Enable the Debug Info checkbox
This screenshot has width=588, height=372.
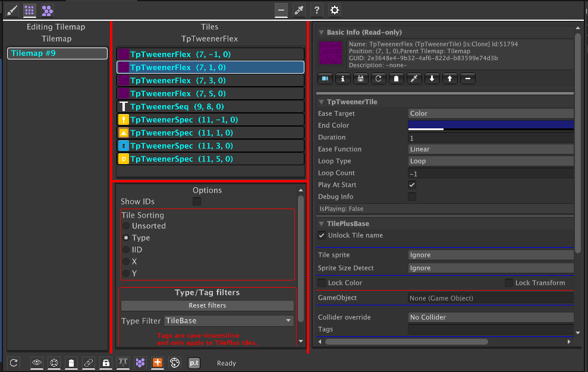click(x=412, y=197)
